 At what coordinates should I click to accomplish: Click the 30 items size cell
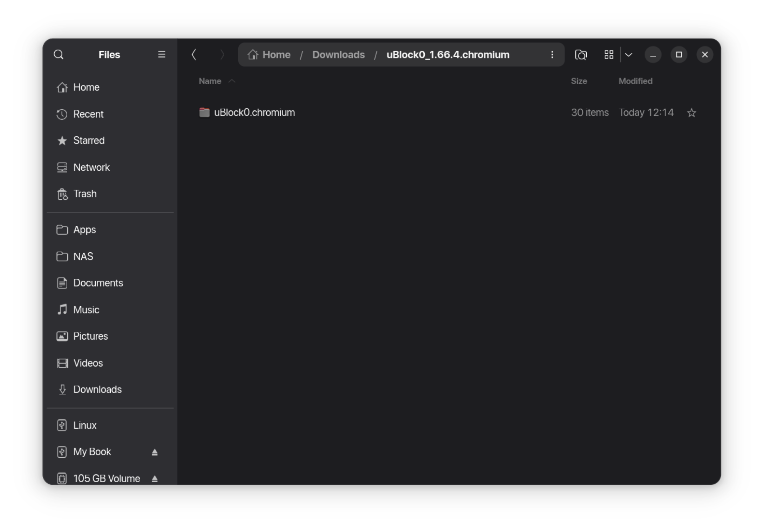[x=590, y=112]
